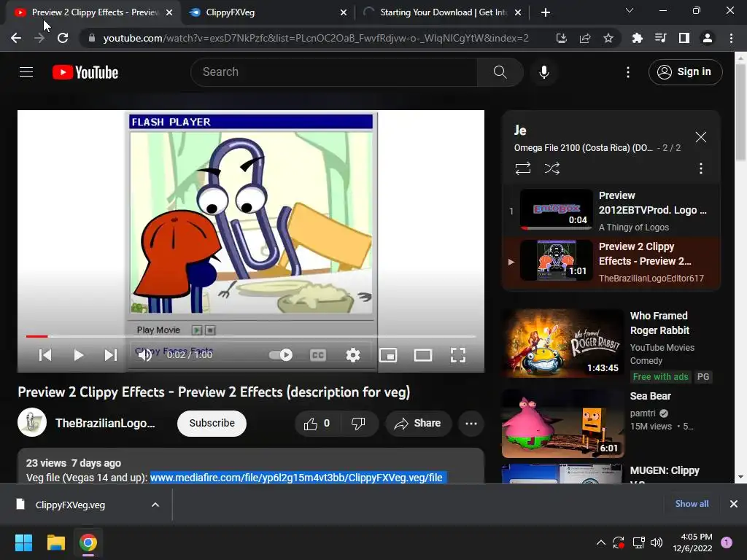
Task: Open the clock showing 4:05 PM
Action: pyautogui.click(x=693, y=542)
